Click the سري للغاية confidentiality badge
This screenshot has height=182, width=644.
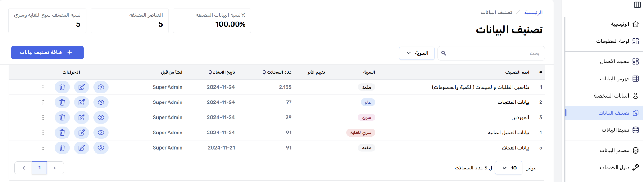pos(361,133)
